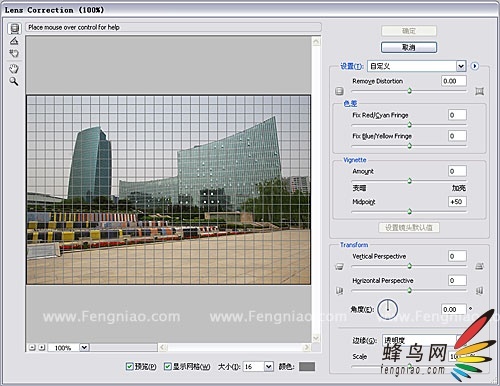Select the Hand tool

(x=14, y=69)
